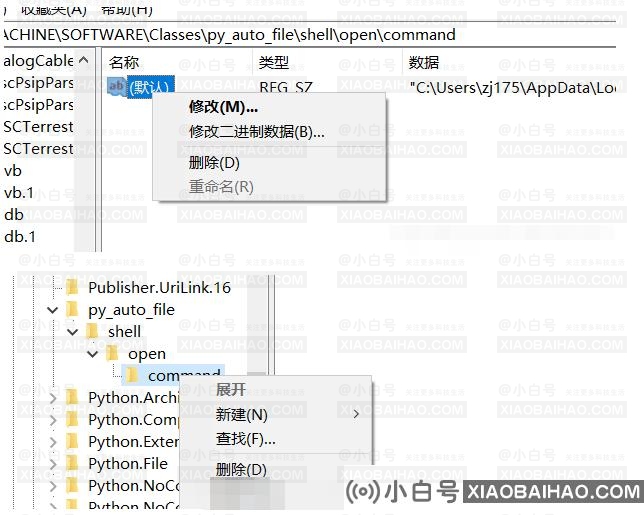Select the vb.1 key in the tree
Image resolution: width=644 pixels, height=515 pixels.
point(19,193)
